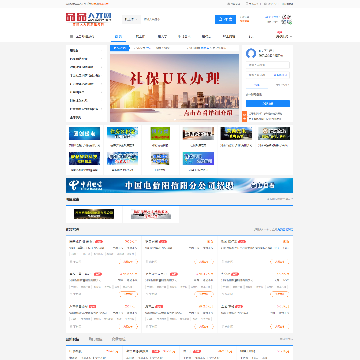Click the blue pill tag above the hero banner
This screenshot has width=360, height=360.
click(120, 48)
